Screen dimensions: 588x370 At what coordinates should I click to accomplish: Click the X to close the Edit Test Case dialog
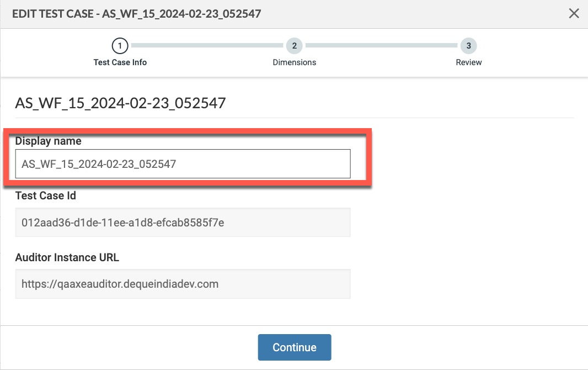tap(573, 13)
